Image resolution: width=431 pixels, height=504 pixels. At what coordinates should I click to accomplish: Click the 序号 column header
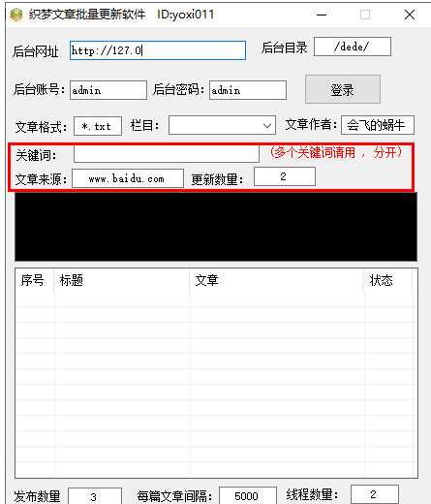(x=34, y=280)
